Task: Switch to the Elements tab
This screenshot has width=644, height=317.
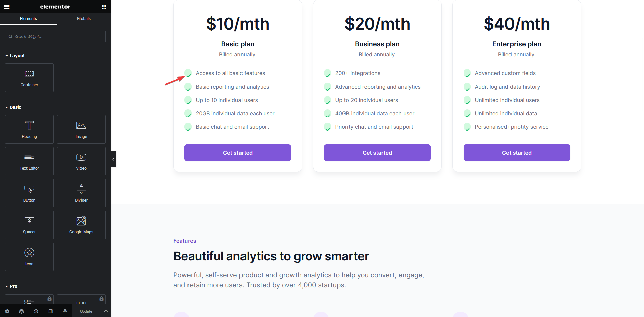Action: (29, 19)
